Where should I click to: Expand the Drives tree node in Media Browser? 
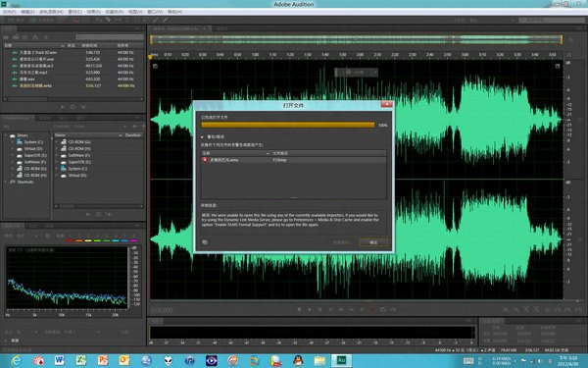[x=7, y=135]
